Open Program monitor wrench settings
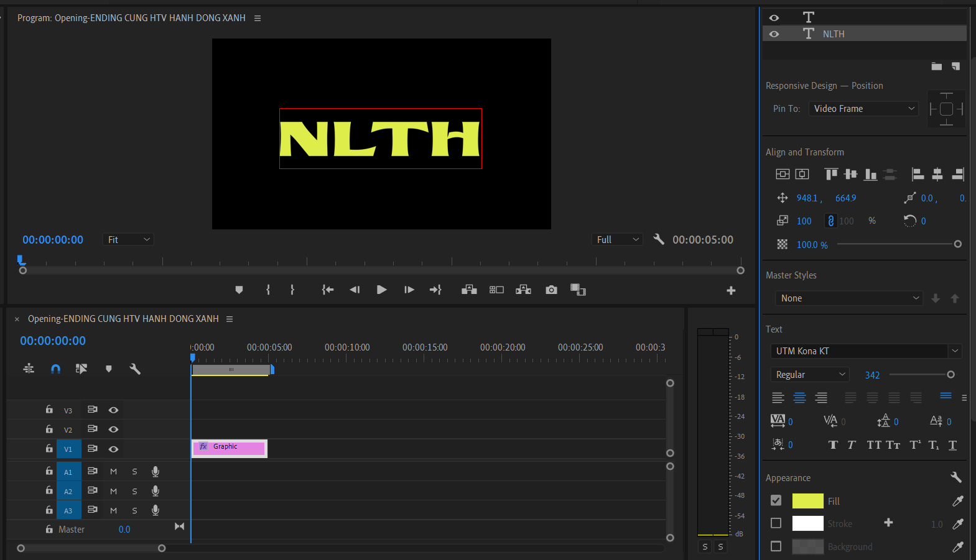Viewport: 976px width, 560px height. [x=659, y=239]
